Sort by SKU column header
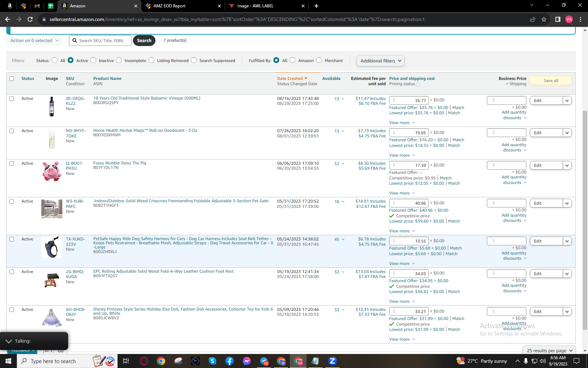Image resolution: width=588 pixels, height=368 pixels. coord(70,79)
